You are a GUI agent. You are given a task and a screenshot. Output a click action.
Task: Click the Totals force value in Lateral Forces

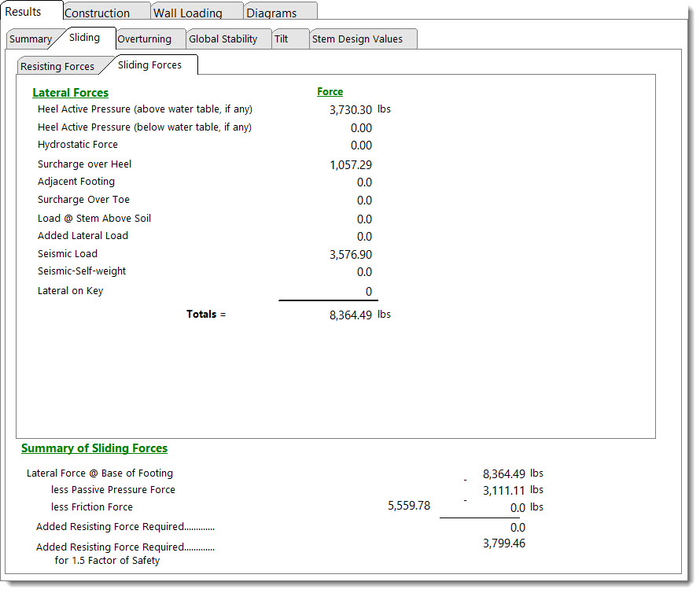pyautogui.click(x=351, y=315)
